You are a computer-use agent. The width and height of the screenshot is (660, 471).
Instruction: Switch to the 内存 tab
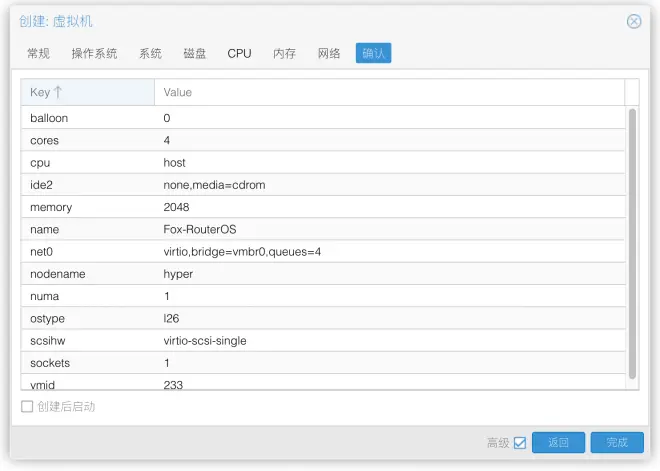coord(285,53)
